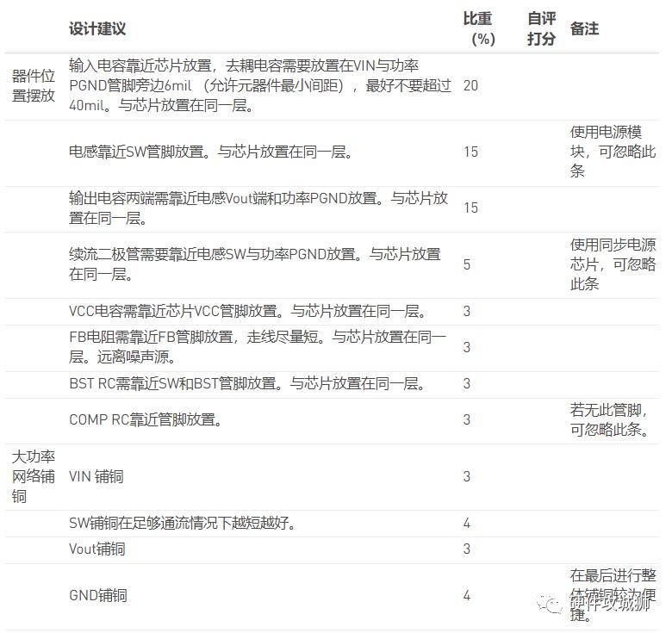Click the COMP RC靠近管脚放置 text

coord(146,419)
